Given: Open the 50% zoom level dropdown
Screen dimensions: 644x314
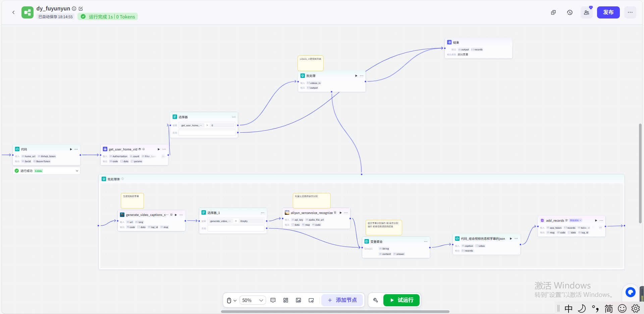Looking at the screenshot, I should 253,300.
